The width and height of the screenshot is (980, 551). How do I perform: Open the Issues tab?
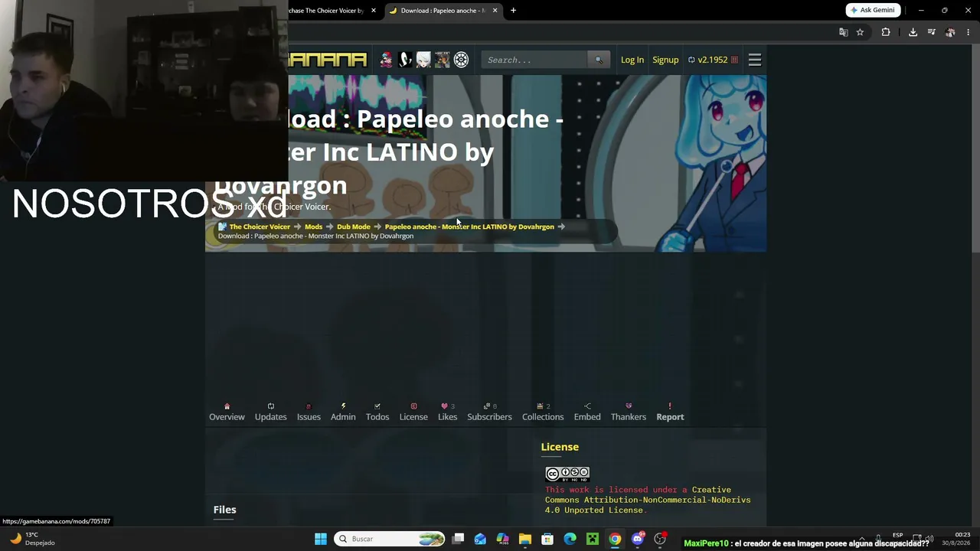309,412
